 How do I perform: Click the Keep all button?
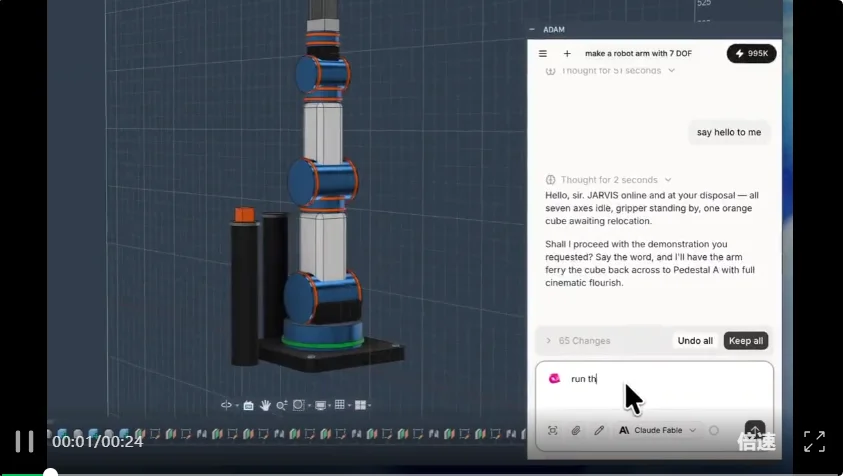point(745,341)
